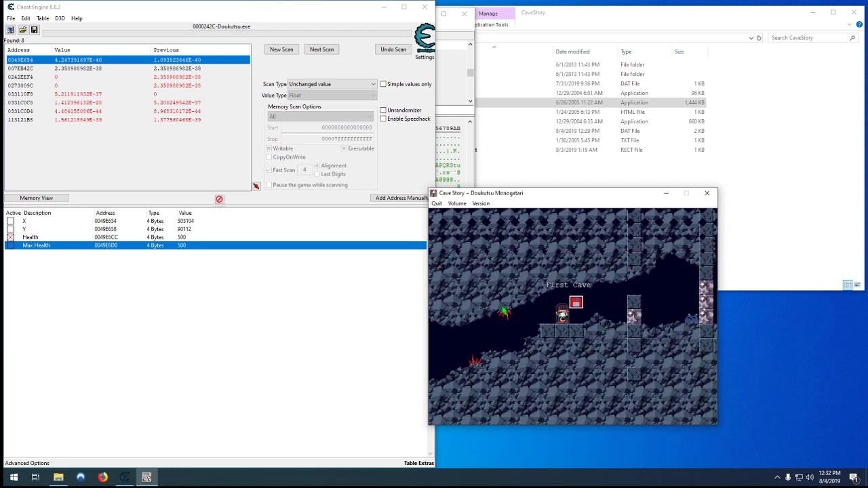The height and width of the screenshot is (488, 868).
Task: Enable Simple values only checkbox
Action: pos(383,84)
